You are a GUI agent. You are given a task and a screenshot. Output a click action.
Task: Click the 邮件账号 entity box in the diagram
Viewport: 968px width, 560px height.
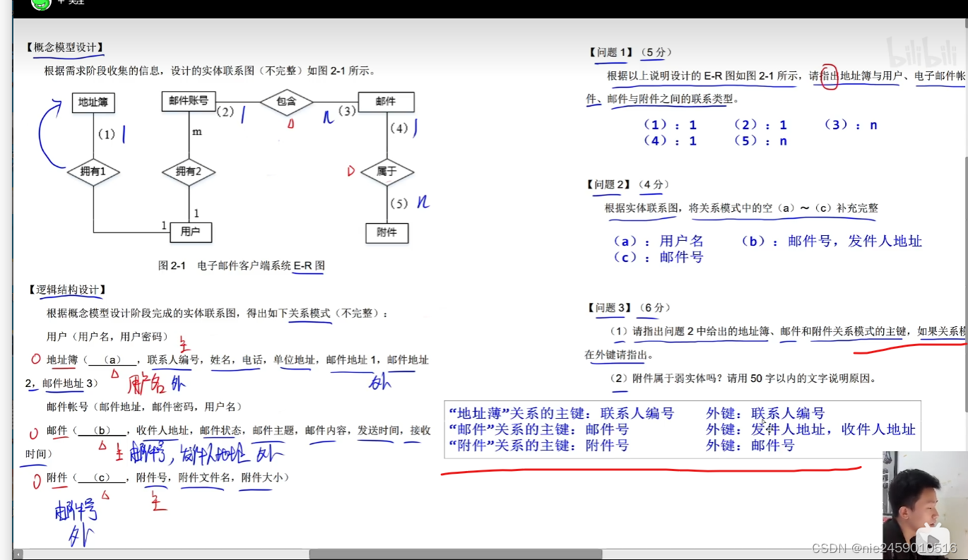188,102
